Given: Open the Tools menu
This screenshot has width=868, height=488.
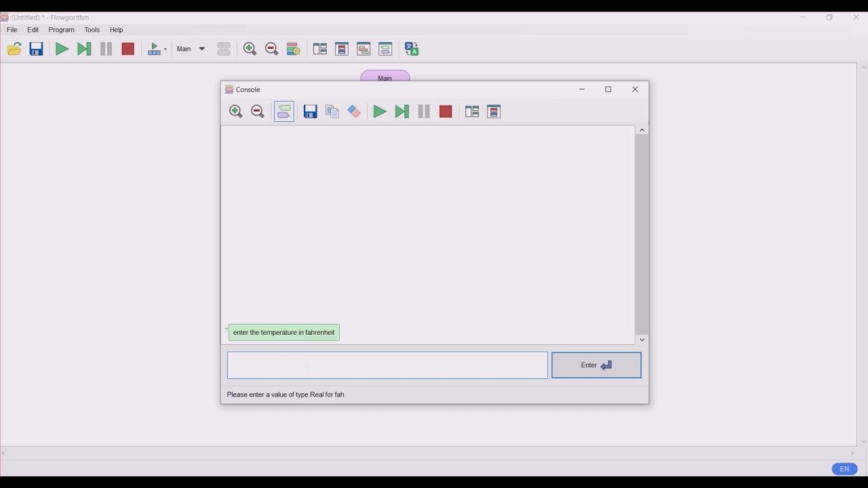Looking at the screenshot, I should pyautogui.click(x=92, y=30).
